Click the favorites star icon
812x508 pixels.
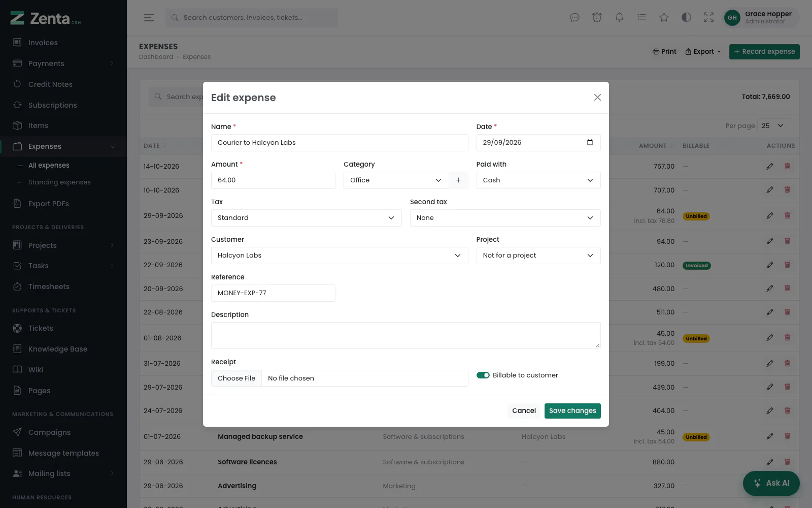[x=664, y=18]
